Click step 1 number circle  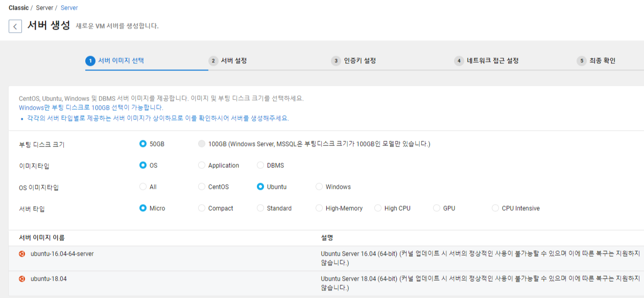click(90, 61)
